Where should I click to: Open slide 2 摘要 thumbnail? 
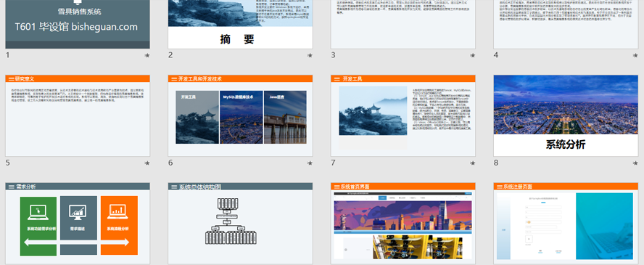(x=240, y=24)
